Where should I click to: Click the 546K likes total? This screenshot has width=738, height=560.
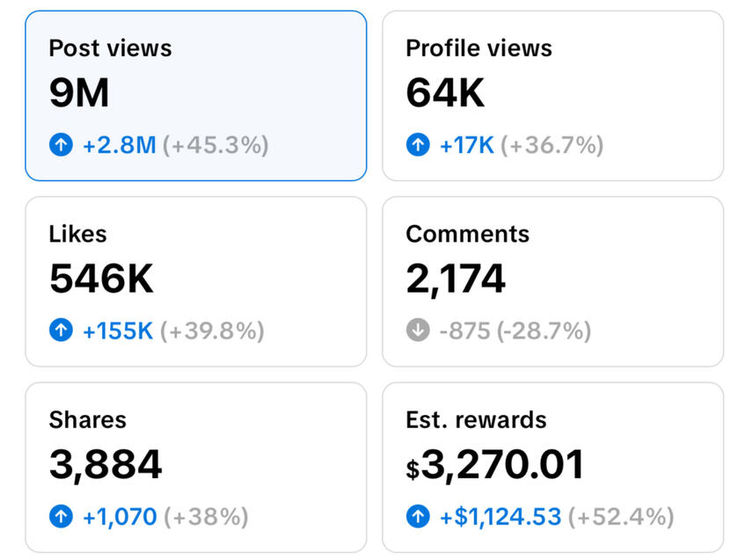101,279
